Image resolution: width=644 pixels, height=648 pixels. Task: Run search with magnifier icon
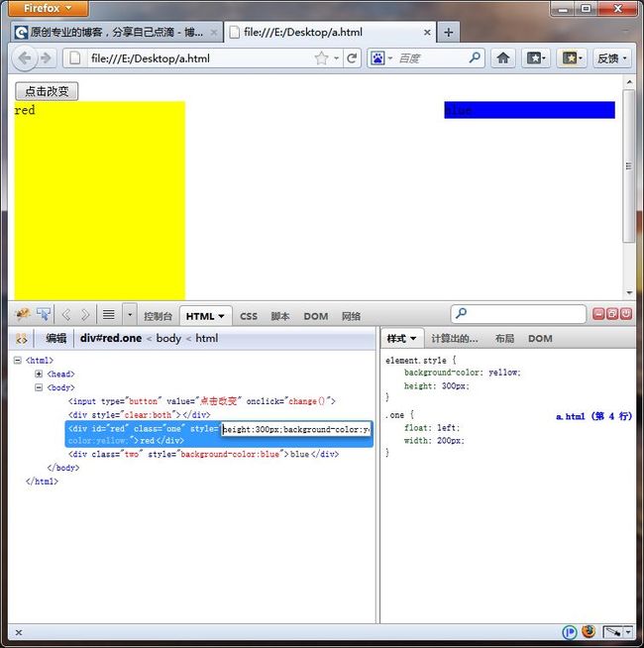(x=475, y=57)
